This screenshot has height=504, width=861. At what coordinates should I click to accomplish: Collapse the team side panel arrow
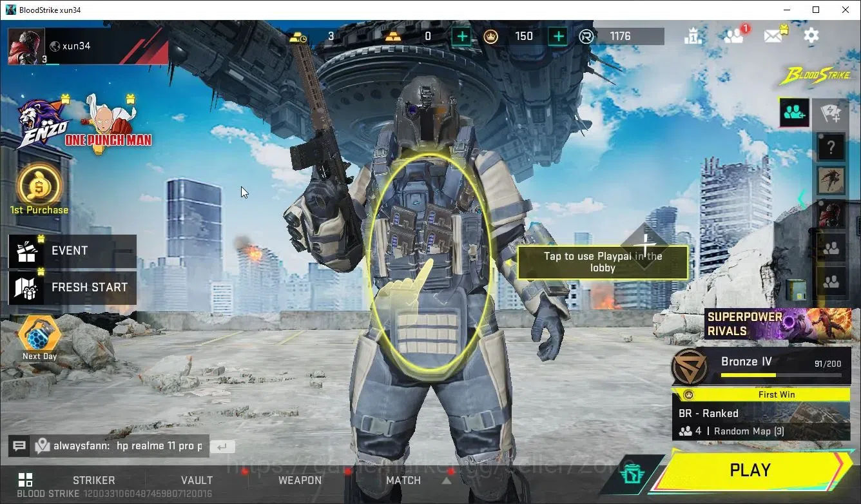802,199
